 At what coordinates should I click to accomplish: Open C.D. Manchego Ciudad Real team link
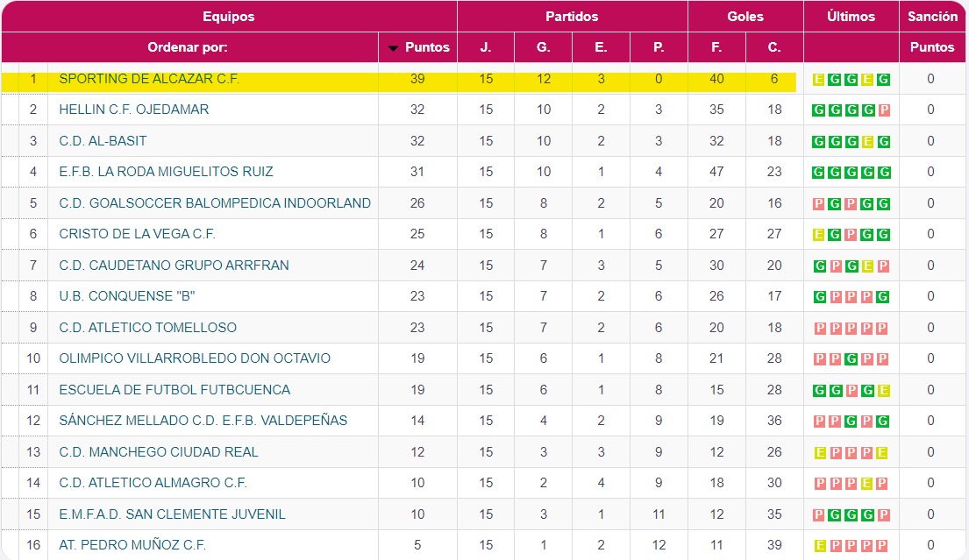pos(159,452)
